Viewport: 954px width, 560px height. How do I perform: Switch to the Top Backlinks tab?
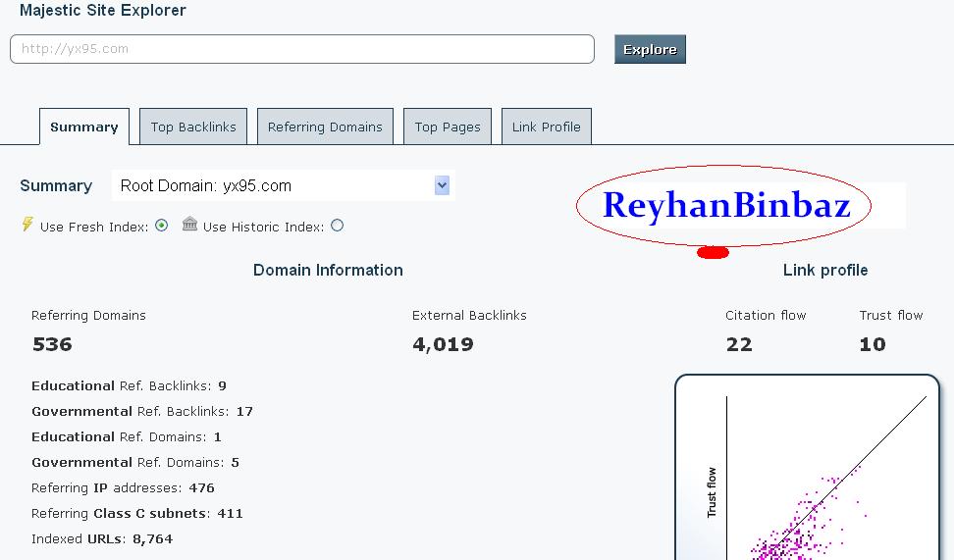pyautogui.click(x=193, y=127)
